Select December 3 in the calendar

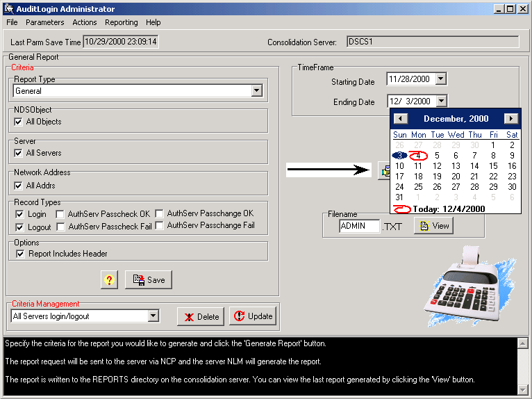pos(399,156)
